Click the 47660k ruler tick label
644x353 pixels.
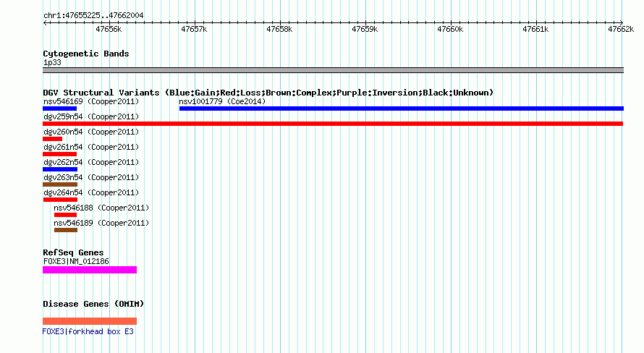click(450, 29)
